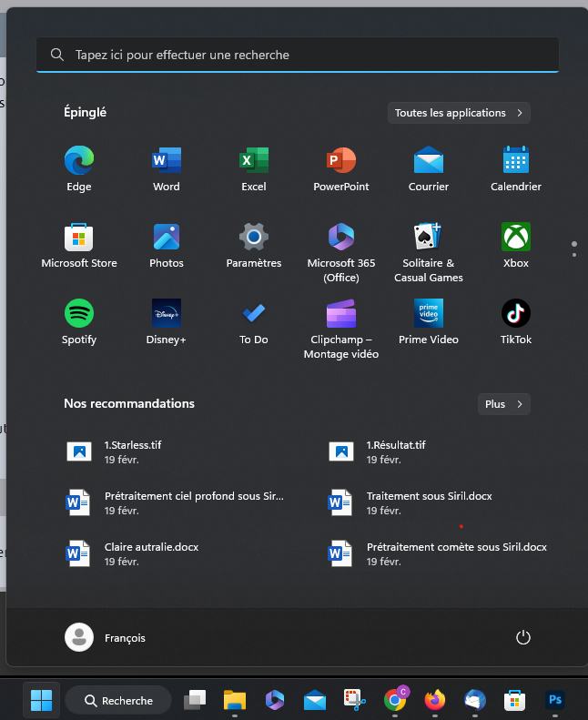Image resolution: width=588 pixels, height=720 pixels.
Task: Open the Courrier mail app
Action: coord(429,169)
